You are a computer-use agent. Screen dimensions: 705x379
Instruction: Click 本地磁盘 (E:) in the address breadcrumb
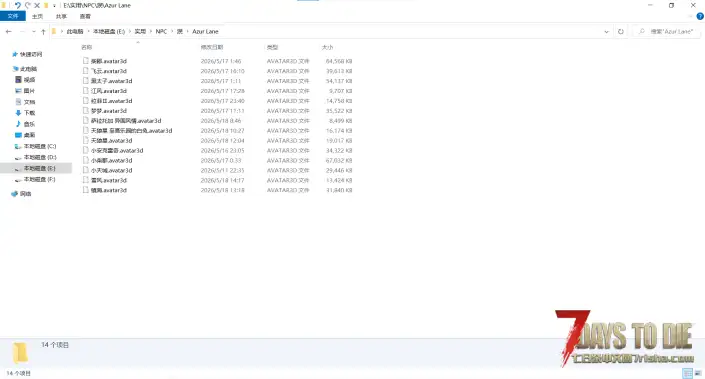(109, 31)
